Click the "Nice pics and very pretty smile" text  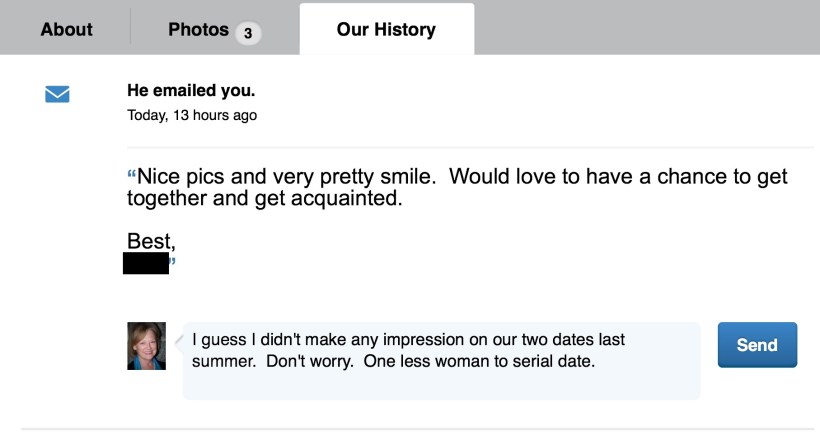(x=287, y=177)
